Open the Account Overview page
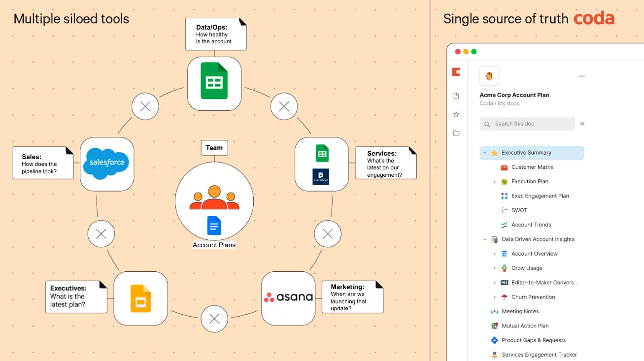The width and height of the screenshot is (644, 361). point(535,254)
